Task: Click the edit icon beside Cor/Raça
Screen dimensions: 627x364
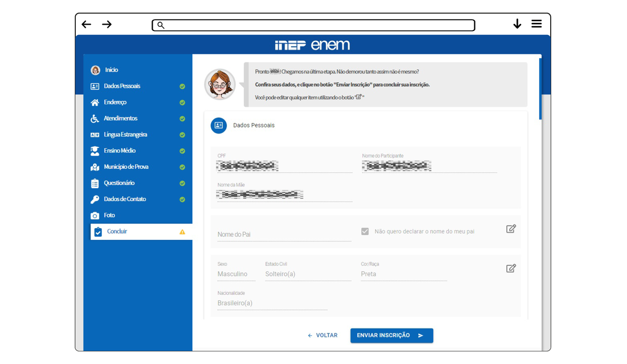Action: pyautogui.click(x=511, y=268)
